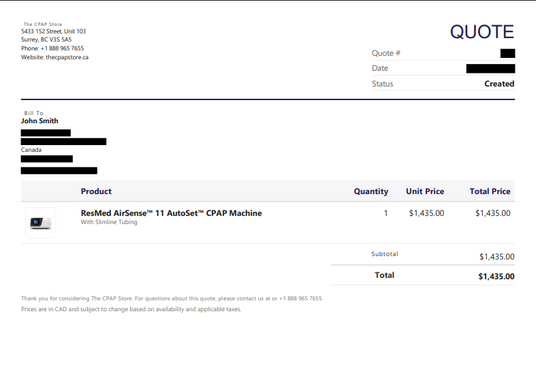536x380 pixels.
Task: Click the bold Total amount $1,435.00
Action: [x=496, y=276]
